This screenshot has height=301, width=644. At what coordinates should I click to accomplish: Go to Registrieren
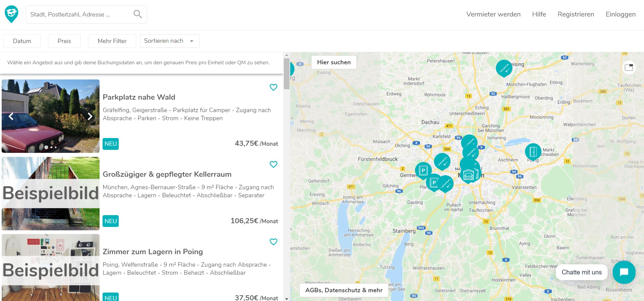tap(576, 14)
